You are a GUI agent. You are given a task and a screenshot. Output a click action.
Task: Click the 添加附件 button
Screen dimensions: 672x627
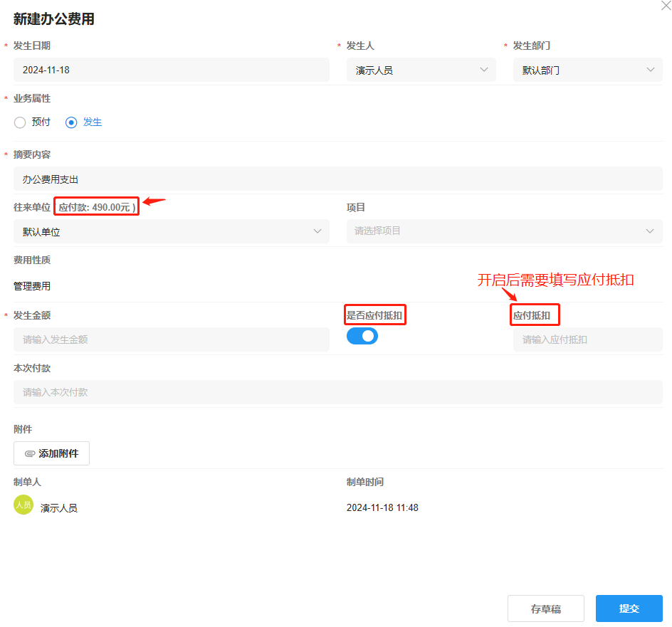point(51,453)
